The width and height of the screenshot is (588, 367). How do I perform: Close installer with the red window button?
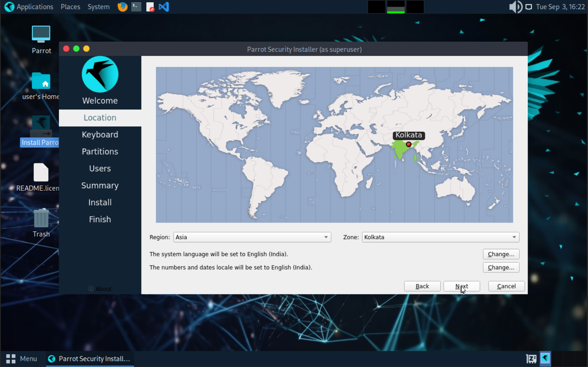[66, 49]
